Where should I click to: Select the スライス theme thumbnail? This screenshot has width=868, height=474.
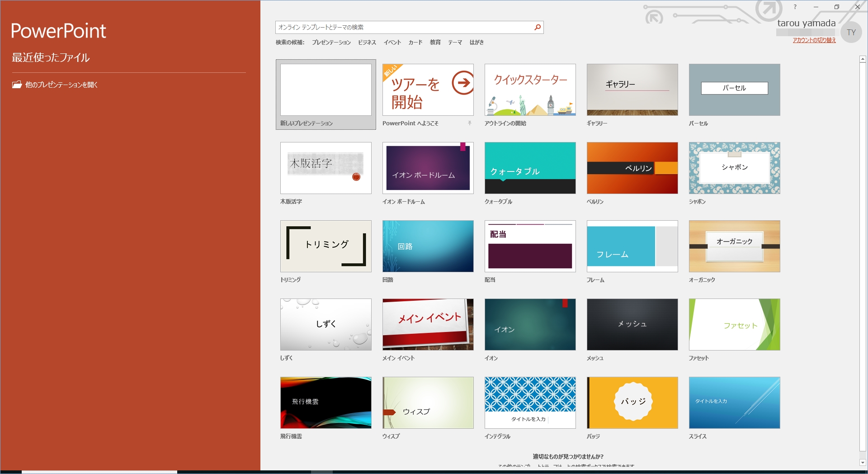point(735,403)
